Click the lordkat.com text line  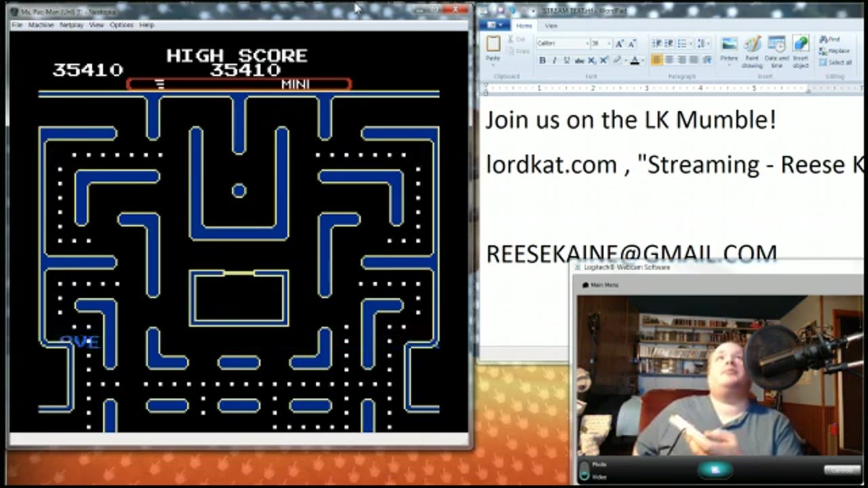[675, 165]
